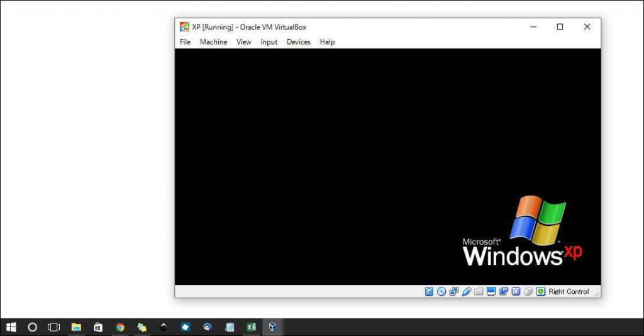Close the XP VirtualBox window
Screen dimensions: 644x336
pyautogui.click(x=587, y=27)
